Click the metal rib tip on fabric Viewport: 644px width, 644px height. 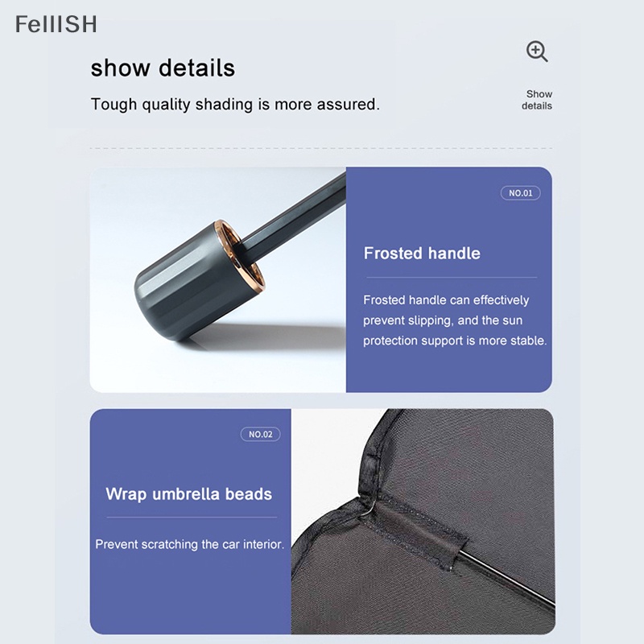507,578
